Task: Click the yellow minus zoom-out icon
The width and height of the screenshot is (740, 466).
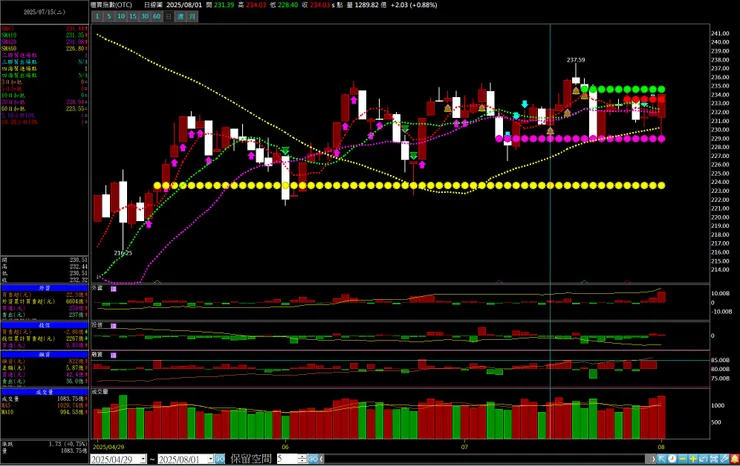Action: tap(682, 458)
